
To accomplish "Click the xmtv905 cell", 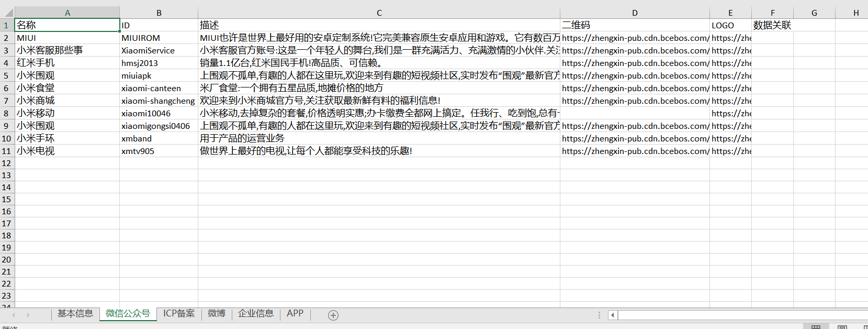I will click(159, 151).
